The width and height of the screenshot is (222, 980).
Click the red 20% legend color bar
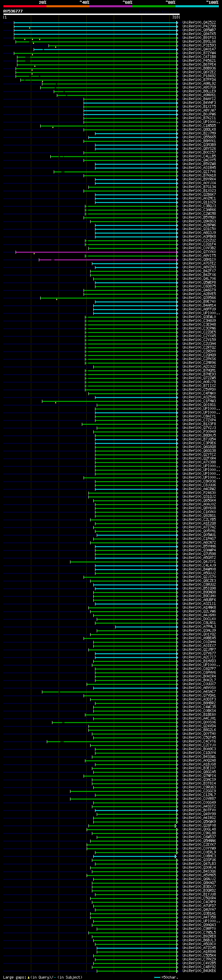coord(25,6)
